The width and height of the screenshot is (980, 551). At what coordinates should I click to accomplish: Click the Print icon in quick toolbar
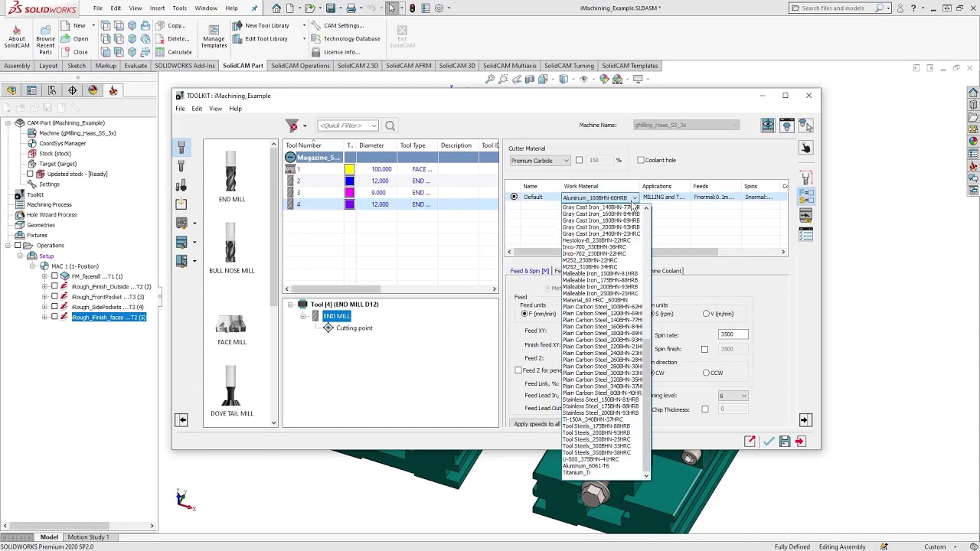click(x=351, y=8)
